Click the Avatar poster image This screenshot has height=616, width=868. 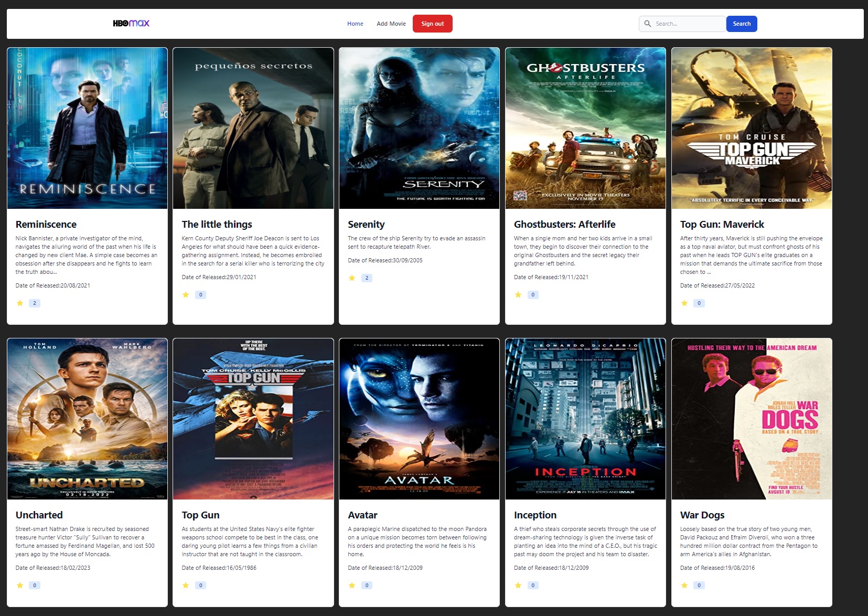(x=419, y=418)
